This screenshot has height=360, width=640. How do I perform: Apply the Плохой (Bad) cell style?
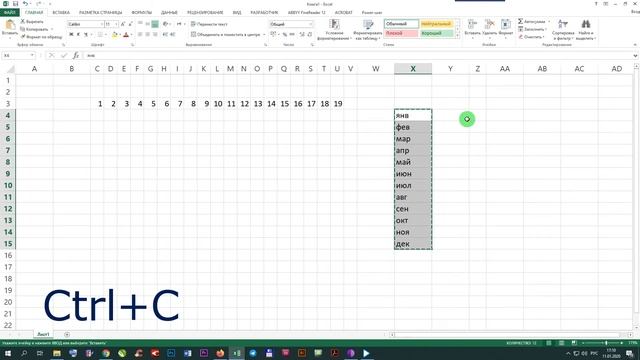(401, 33)
